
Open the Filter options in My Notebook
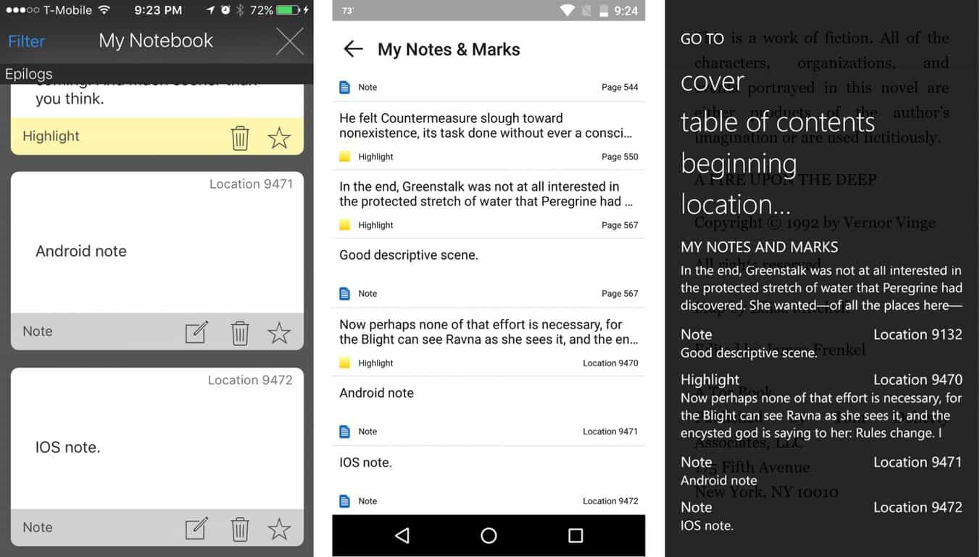coord(27,41)
